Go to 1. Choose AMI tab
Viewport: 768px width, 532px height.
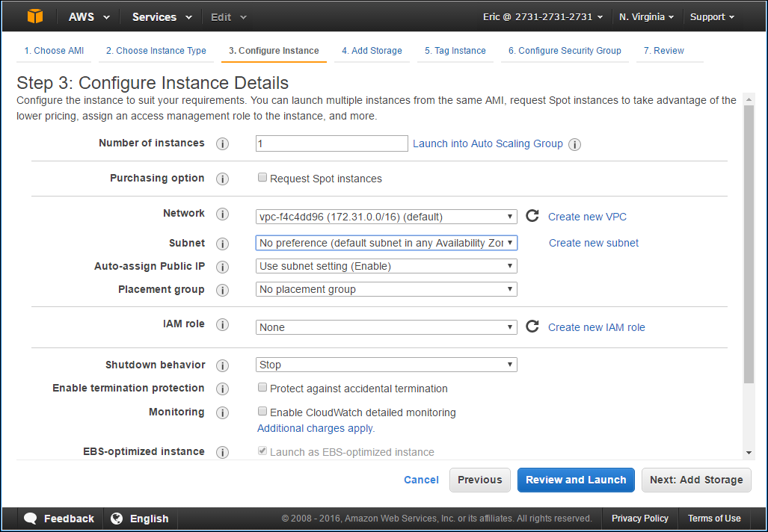click(x=54, y=51)
